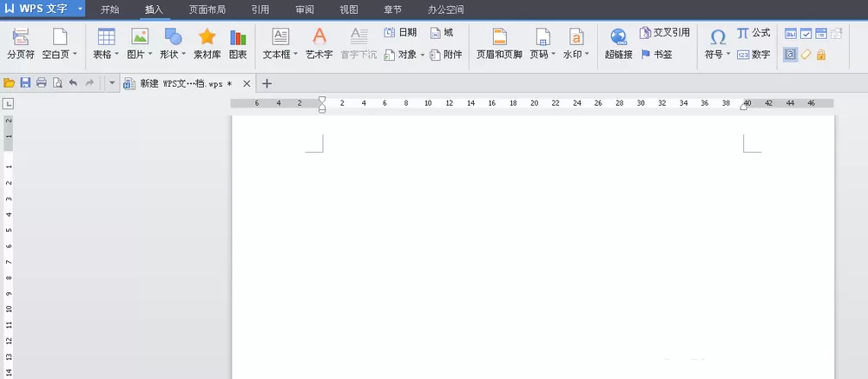The width and height of the screenshot is (868, 379).
Task: Add a new document tab with plus
Action: (x=266, y=83)
